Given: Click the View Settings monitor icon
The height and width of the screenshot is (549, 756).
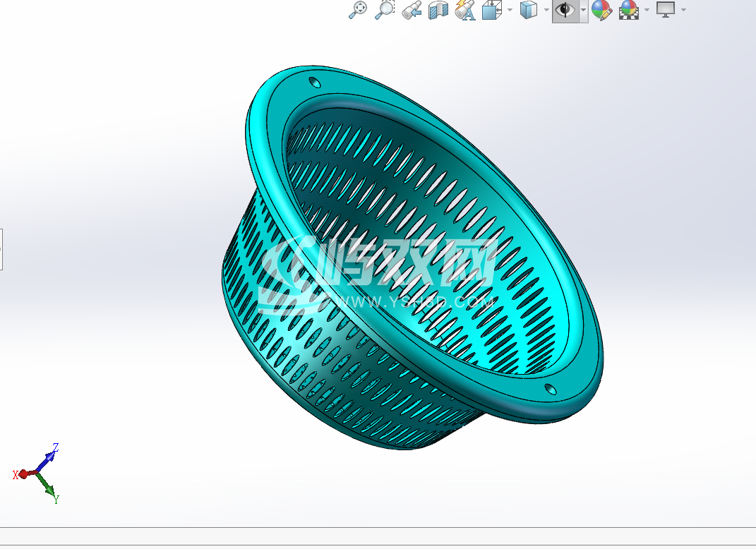Looking at the screenshot, I should coord(666,10).
